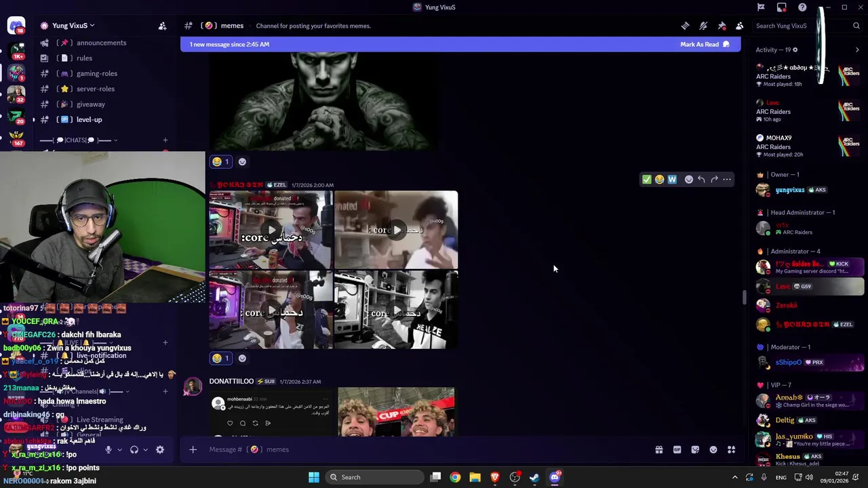Open Direct Messages home button
The height and width of the screenshot is (488, 868).
pyautogui.click(x=16, y=26)
